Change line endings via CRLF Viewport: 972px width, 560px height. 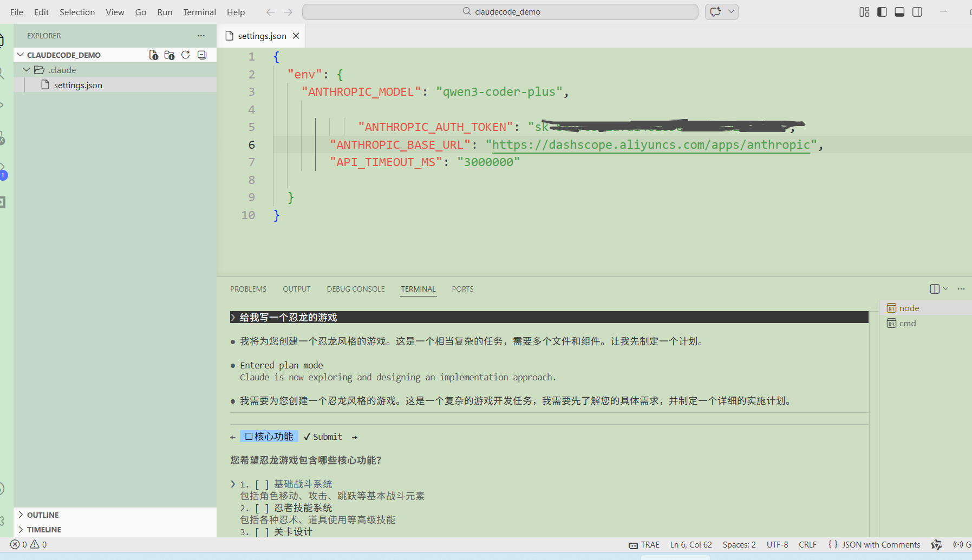click(x=807, y=545)
